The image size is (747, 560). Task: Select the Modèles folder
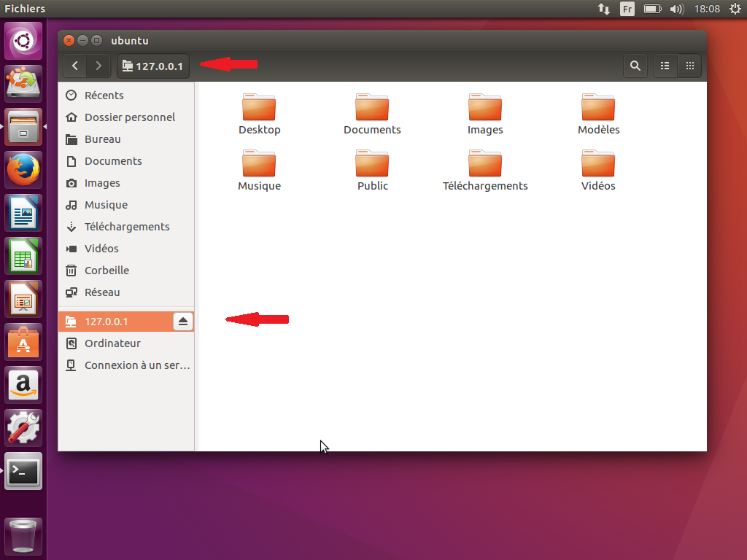tap(598, 107)
